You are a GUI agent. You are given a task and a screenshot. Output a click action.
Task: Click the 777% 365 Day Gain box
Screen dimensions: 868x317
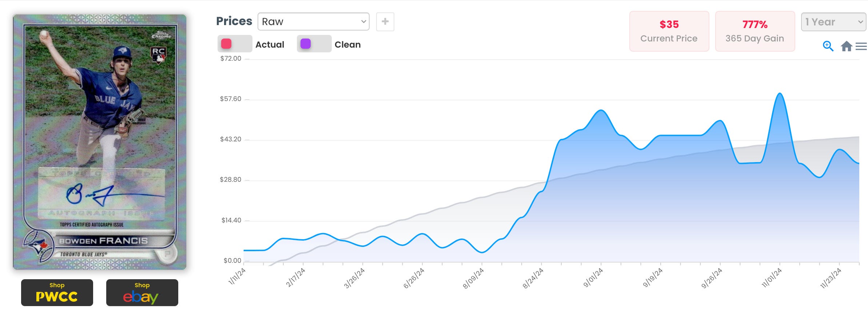pos(755,31)
